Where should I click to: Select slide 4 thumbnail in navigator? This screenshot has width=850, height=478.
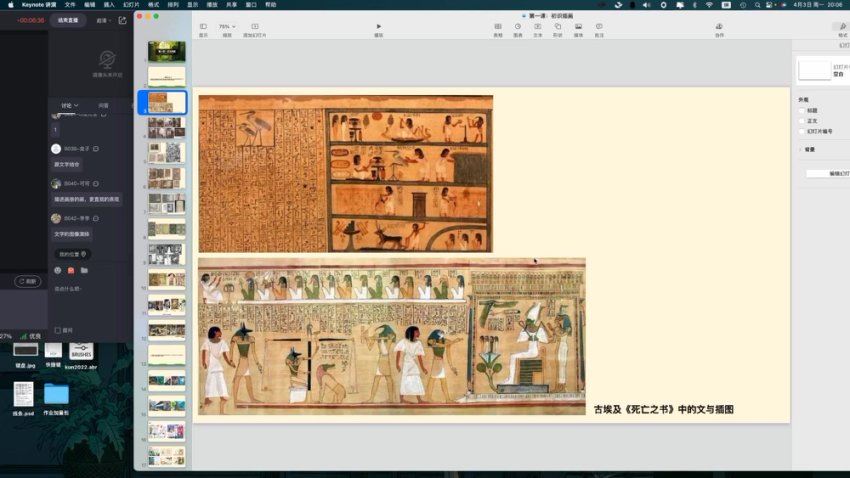pos(166,127)
